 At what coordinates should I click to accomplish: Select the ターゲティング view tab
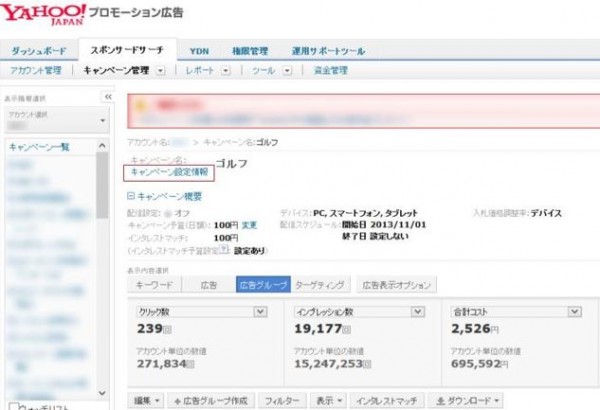[x=320, y=285]
